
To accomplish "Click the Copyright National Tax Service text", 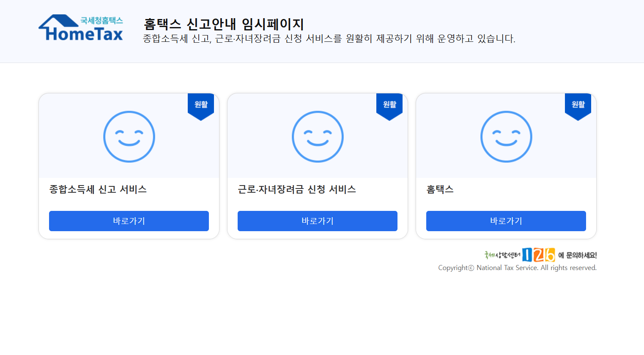I will coord(517,268).
